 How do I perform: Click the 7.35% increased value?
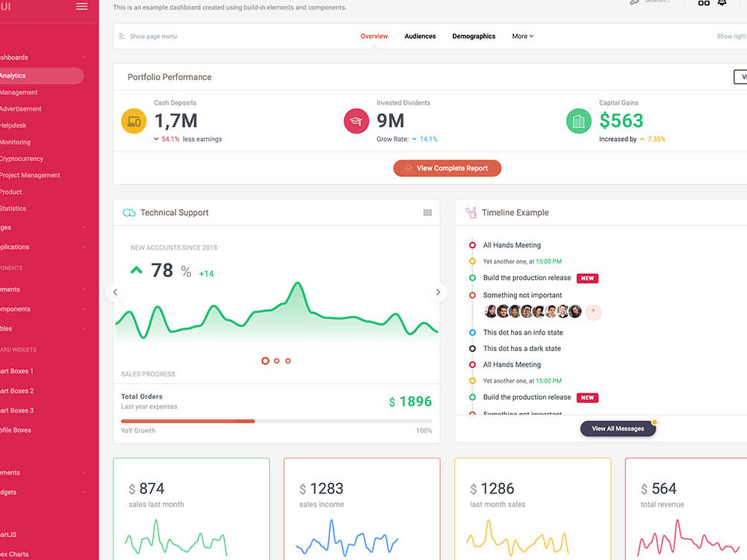656,139
